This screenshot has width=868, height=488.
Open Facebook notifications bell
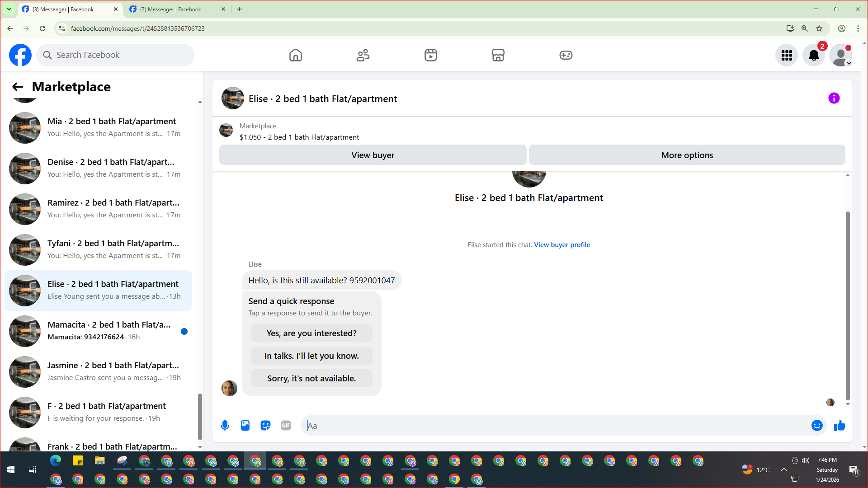coord(814,55)
